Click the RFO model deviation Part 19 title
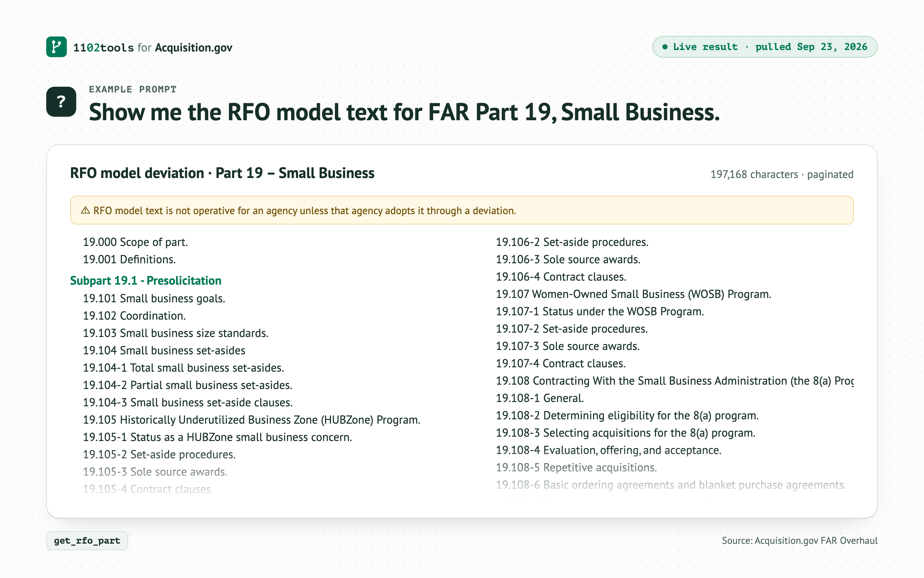This screenshot has height=578, width=924. 222,173
